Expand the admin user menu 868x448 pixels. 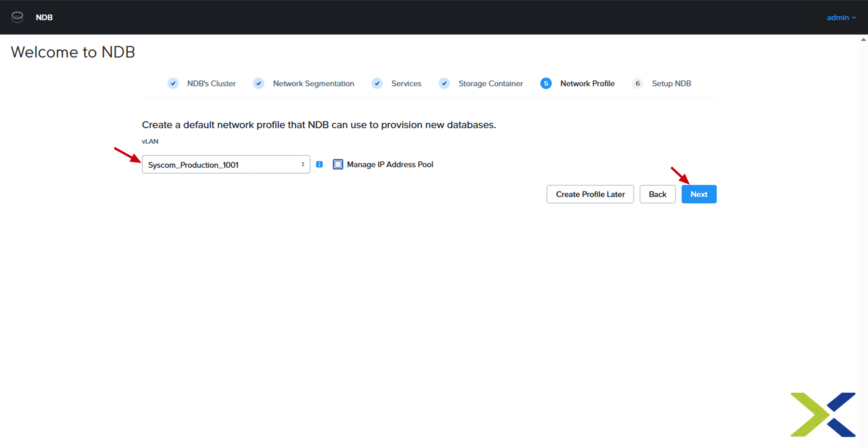(x=841, y=18)
